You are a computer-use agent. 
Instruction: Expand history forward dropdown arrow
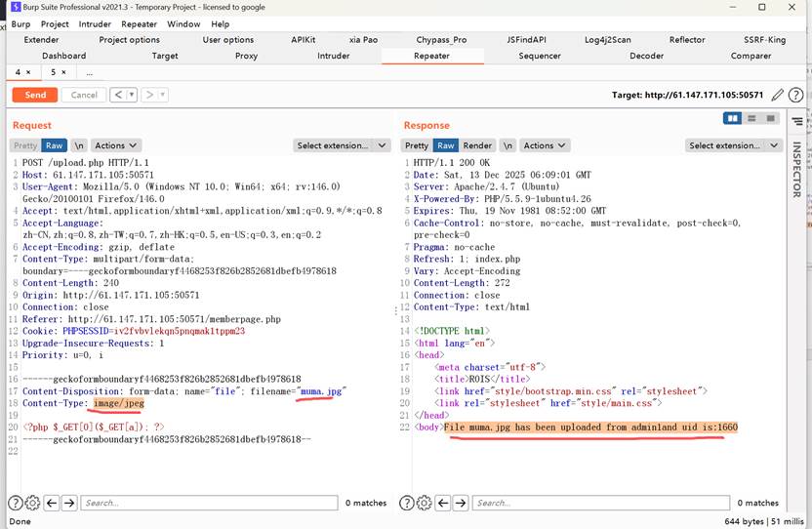pos(163,95)
